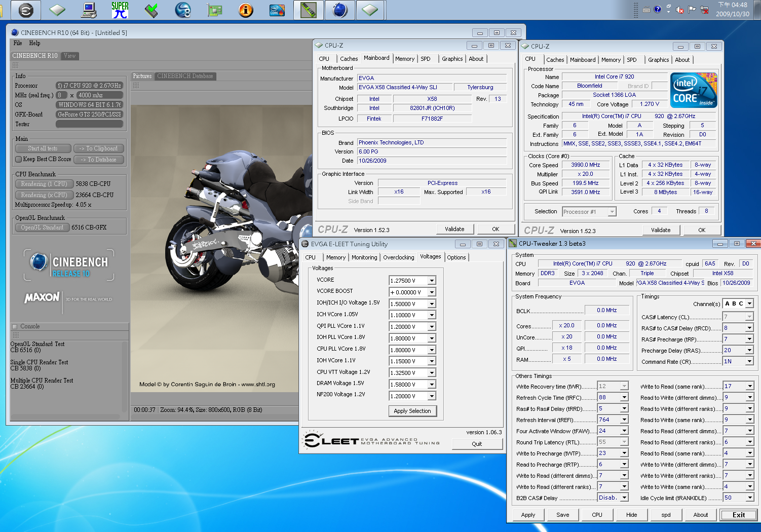Click the keyboard input tray icon
The image size is (761, 532).
coord(646,10)
